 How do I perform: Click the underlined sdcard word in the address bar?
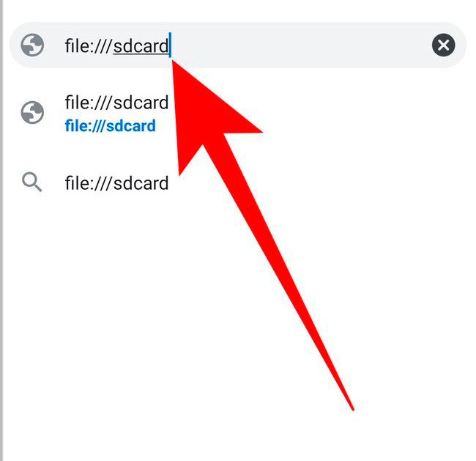[x=141, y=46]
